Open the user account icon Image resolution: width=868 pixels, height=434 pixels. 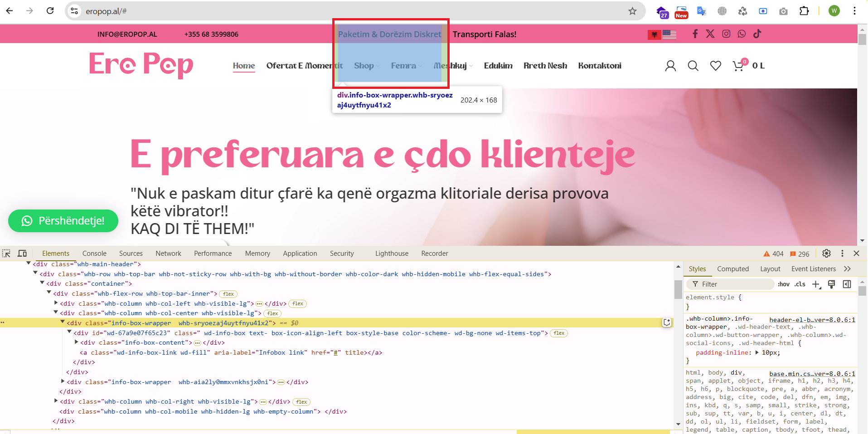click(670, 66)
